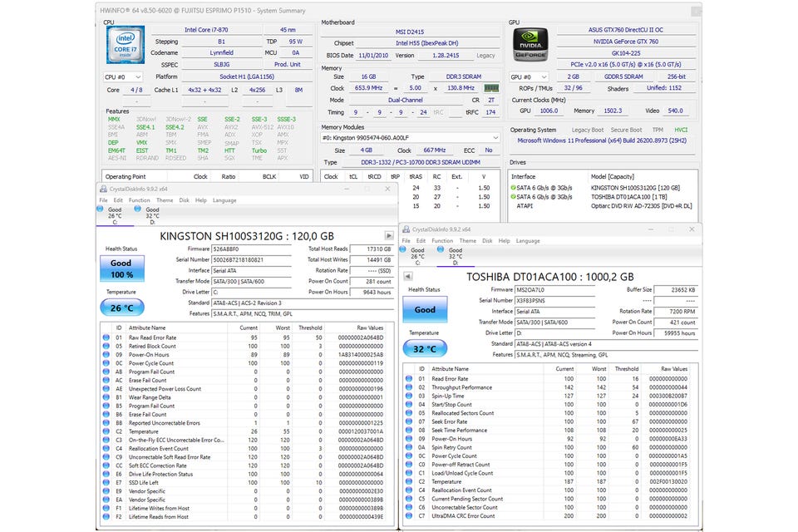
Task: Click status circle for Spin Retry Count
Action: [409, 447]
